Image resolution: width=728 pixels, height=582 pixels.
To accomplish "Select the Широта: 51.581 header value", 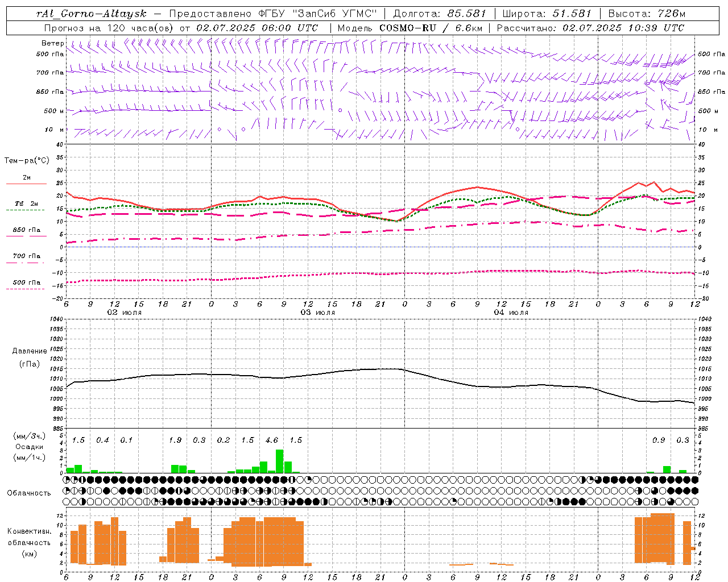I will coord(547,14).
